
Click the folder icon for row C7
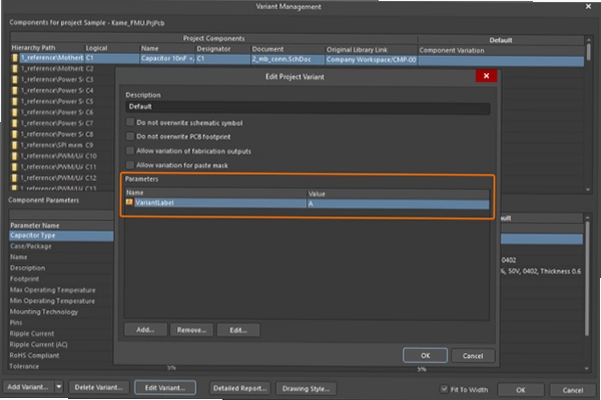click(x=15, y=123)
